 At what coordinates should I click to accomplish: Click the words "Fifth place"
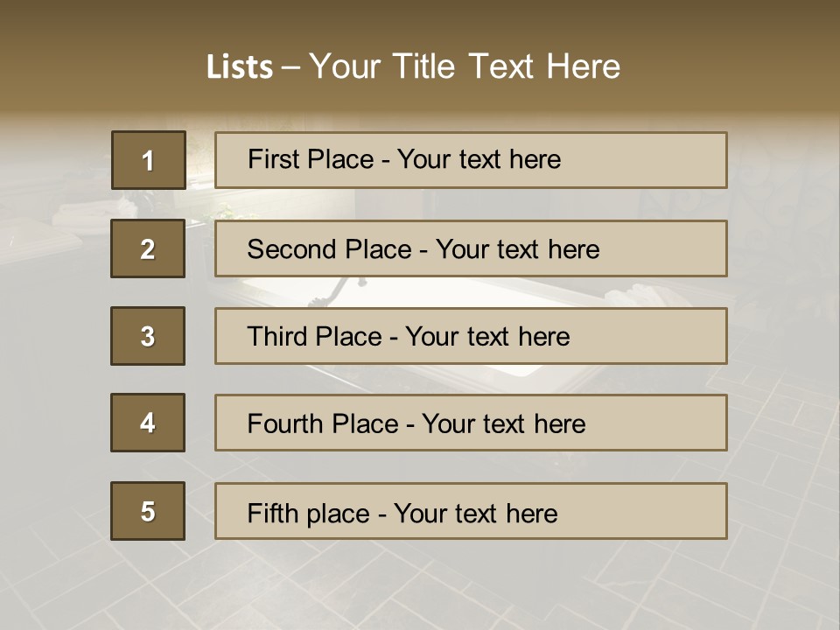click(x=308, y=513)
